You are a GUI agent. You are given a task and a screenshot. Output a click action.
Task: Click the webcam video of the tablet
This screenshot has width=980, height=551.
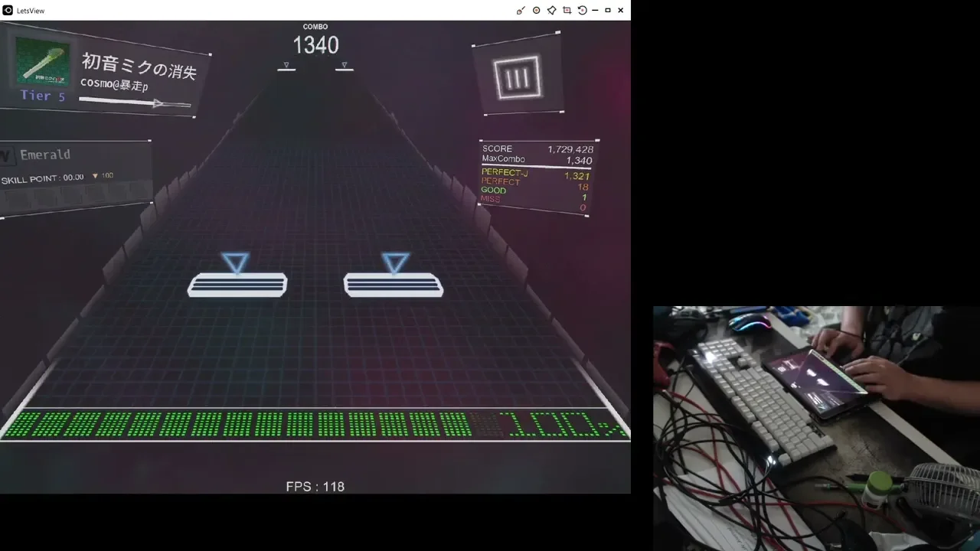(816, 429)
